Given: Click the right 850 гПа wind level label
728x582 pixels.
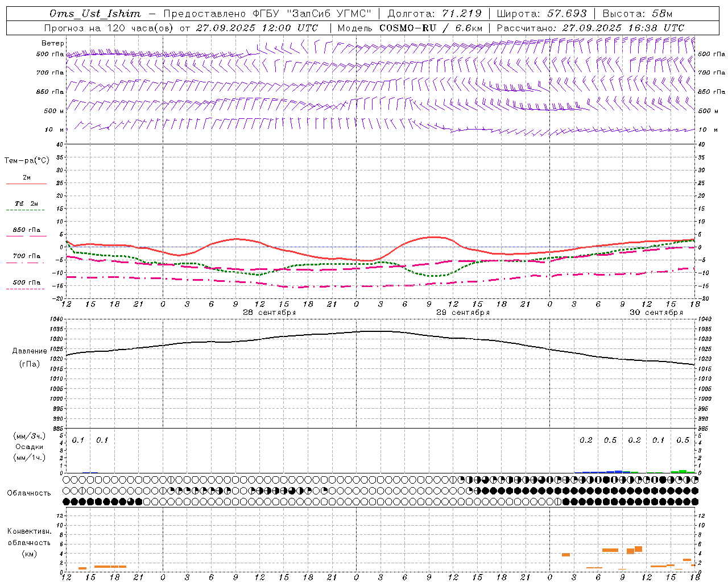Looking at the screenshot, I should tap(712, 92).
